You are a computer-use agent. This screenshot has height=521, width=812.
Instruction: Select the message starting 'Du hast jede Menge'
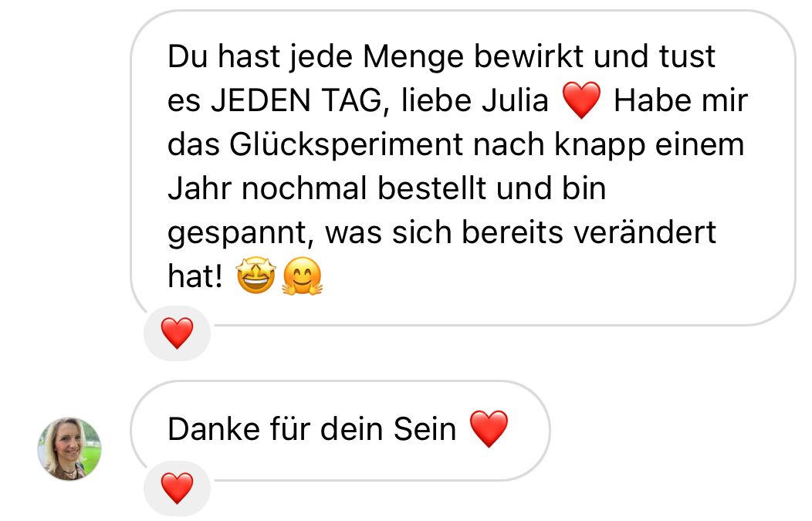click(x=463, y=167)
